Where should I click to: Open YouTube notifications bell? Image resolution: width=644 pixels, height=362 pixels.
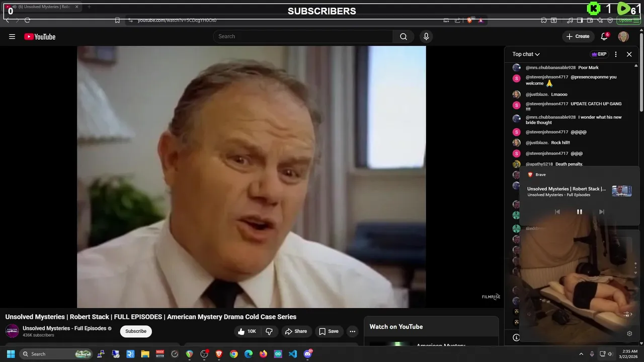coord(605,36)
